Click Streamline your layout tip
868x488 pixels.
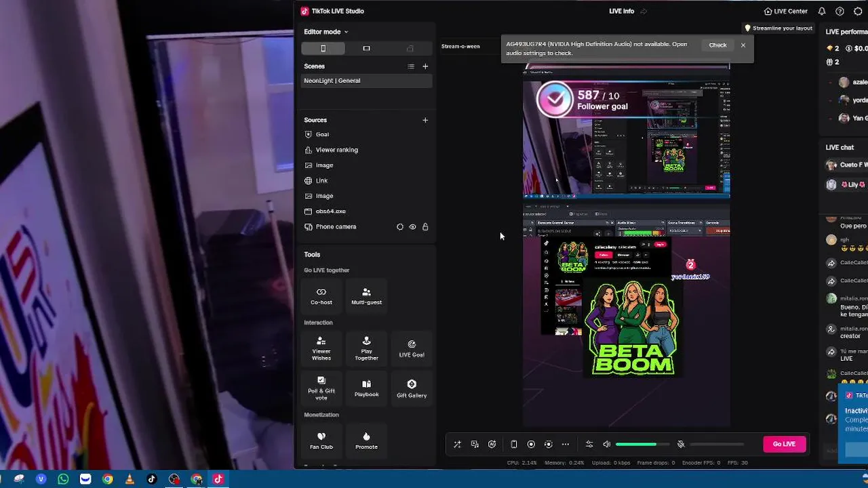click(x=778, y=28)
